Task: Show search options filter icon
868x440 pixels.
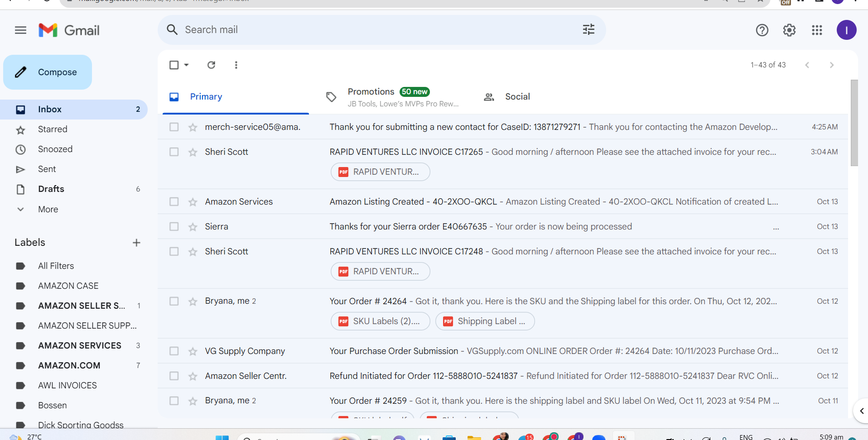Action: [588, 30]
